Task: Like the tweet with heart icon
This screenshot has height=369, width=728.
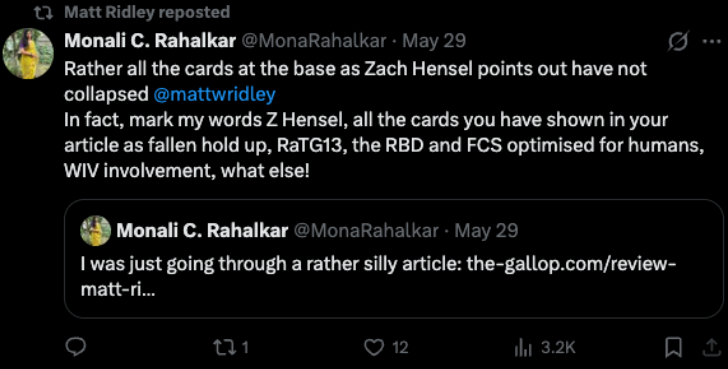Action: pyautogui.click(x=374, y=348)
